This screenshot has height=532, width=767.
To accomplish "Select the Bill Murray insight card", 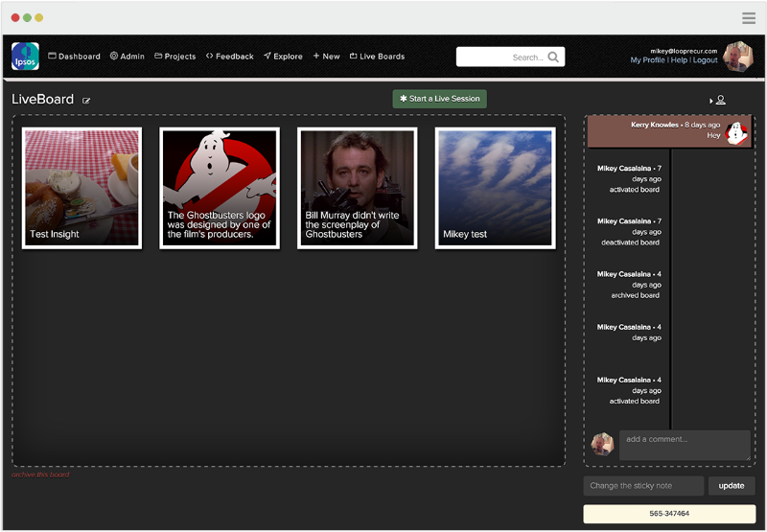I will pyautogui.click(x=358, y=188).
